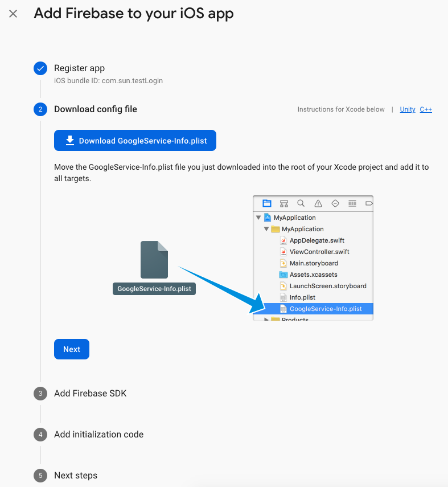Click the dark gray plist file icon
The image size is (448, 487).
coord(154,260)
